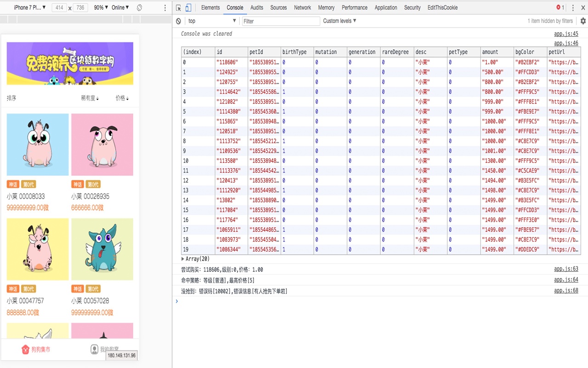
Task: Switch to the Network tab
Action: tap(303, 8)
